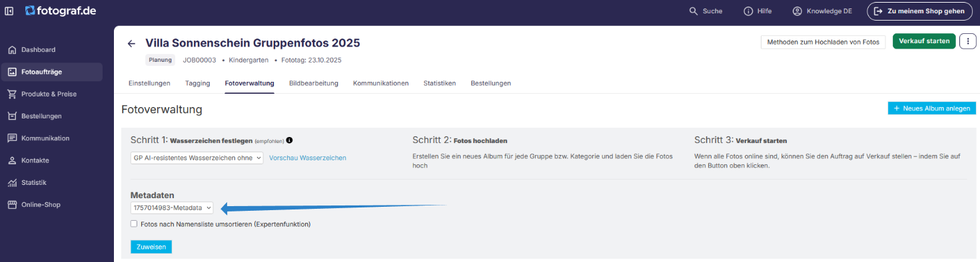Open the Bildbearbeitung tab
The image size is (980, 262).
point(314,83)
